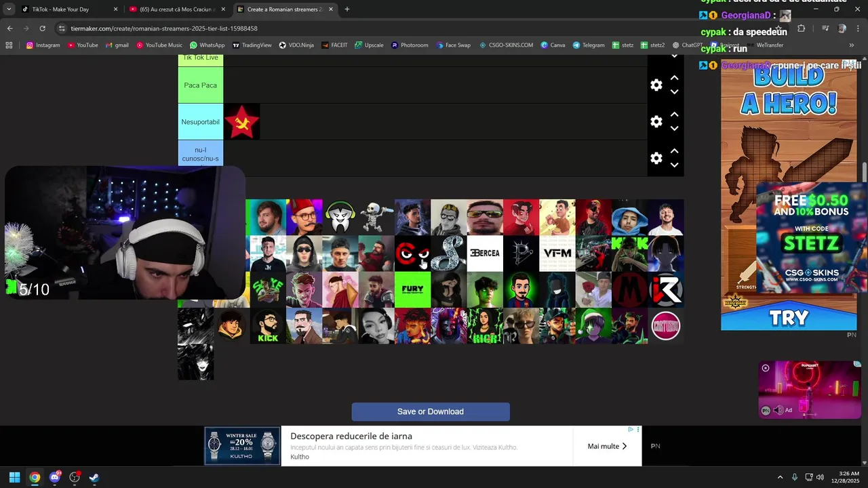Open the Windows Start menu

click(x=14, y=477)
